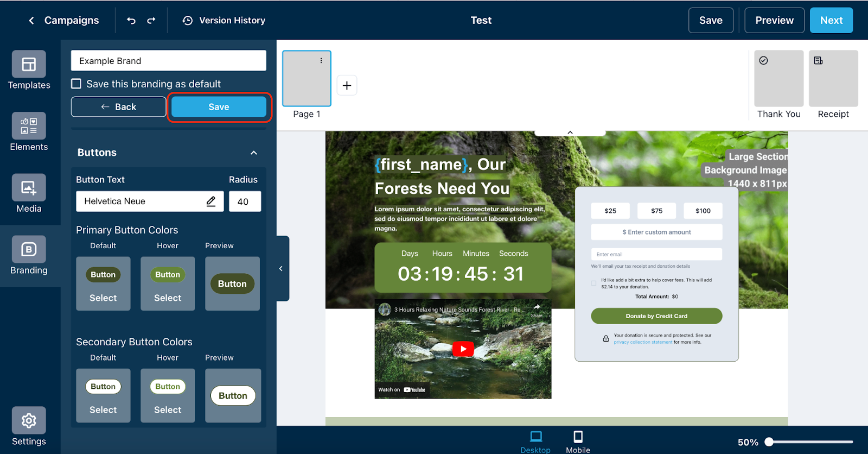Click the top-bar Save button

pos(711,20)
